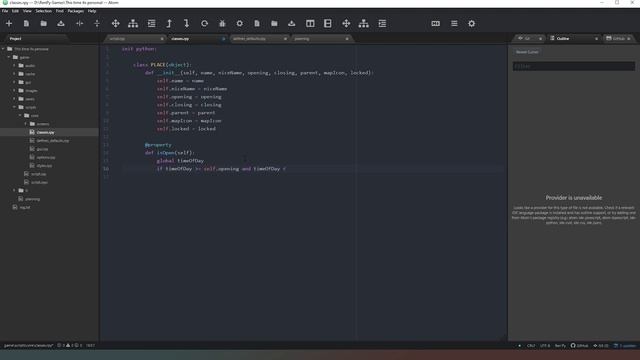Open styles.rpy in the project tree
Image resolution: width=640 pixels, height=360 pixels.
(x=44, y=166)
